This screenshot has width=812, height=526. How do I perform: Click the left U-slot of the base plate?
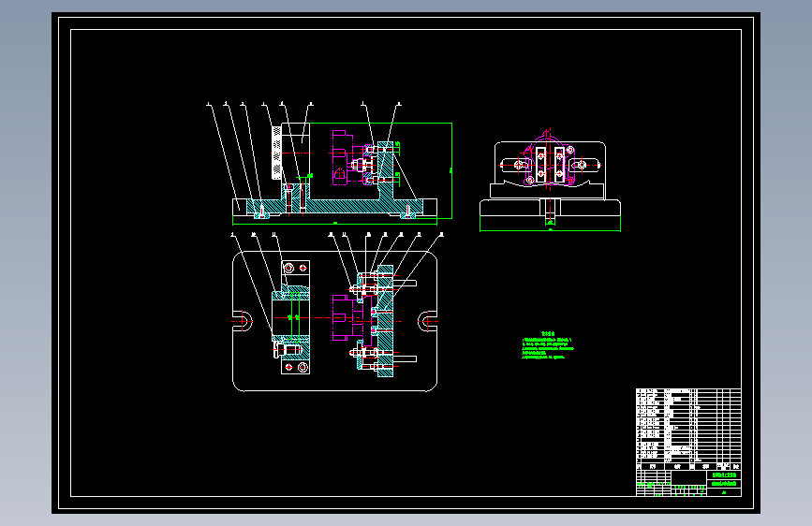coord(243,321)
